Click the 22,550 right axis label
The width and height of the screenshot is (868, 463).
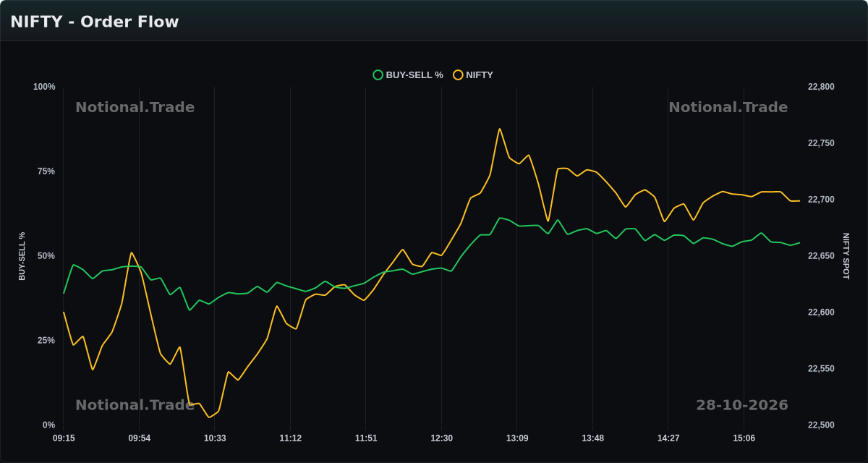(x=821, y=369)
